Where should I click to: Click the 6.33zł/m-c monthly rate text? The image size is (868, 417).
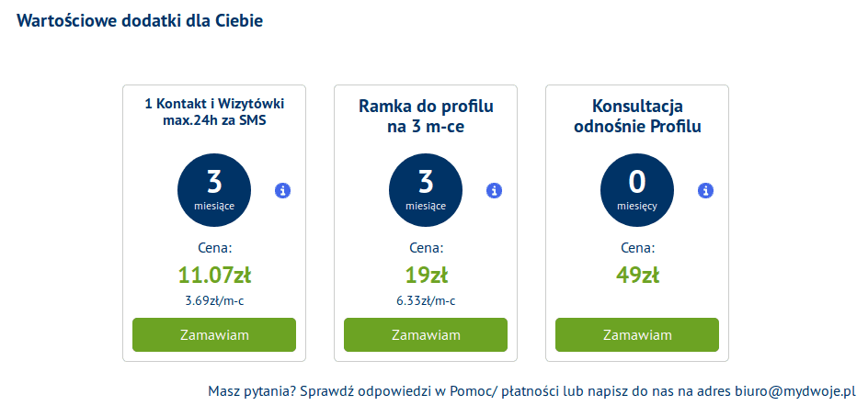(x=427, y=301)
